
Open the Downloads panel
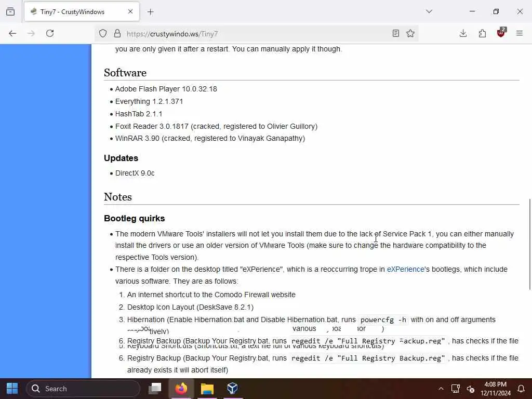coord(463,33)
